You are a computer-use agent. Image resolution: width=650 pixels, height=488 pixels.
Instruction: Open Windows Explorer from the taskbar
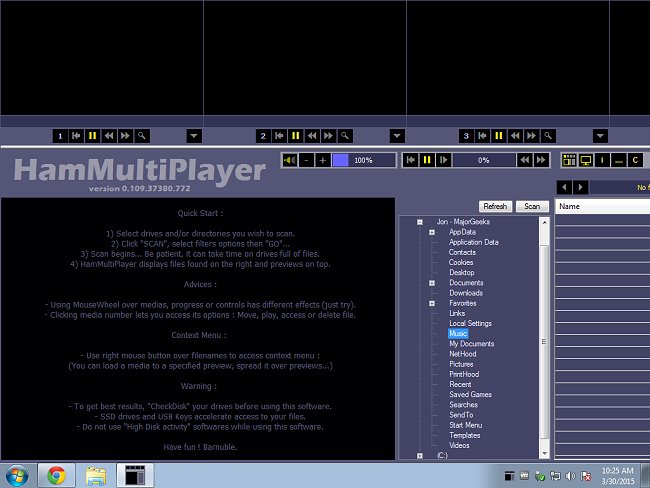pyautogui.click(x=96, y=475)
